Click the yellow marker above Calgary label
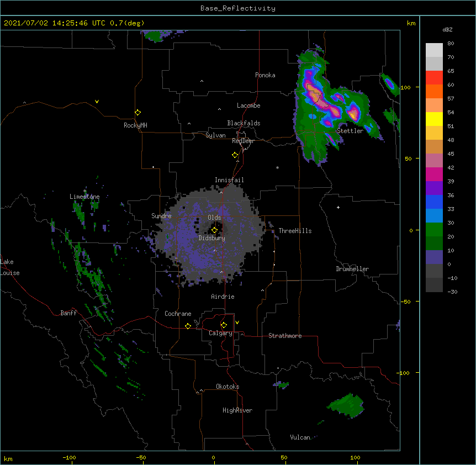 pos(224,325)
